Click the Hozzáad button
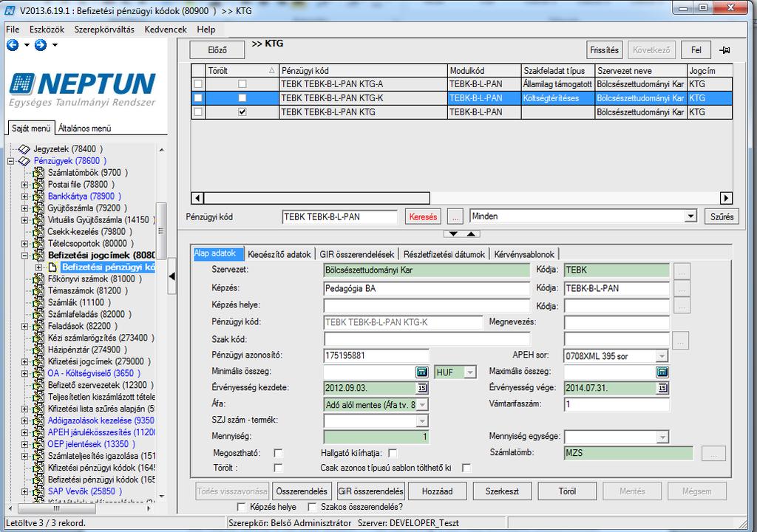The width and height of the screenshot is (757, 532). (x=438, y=491)
